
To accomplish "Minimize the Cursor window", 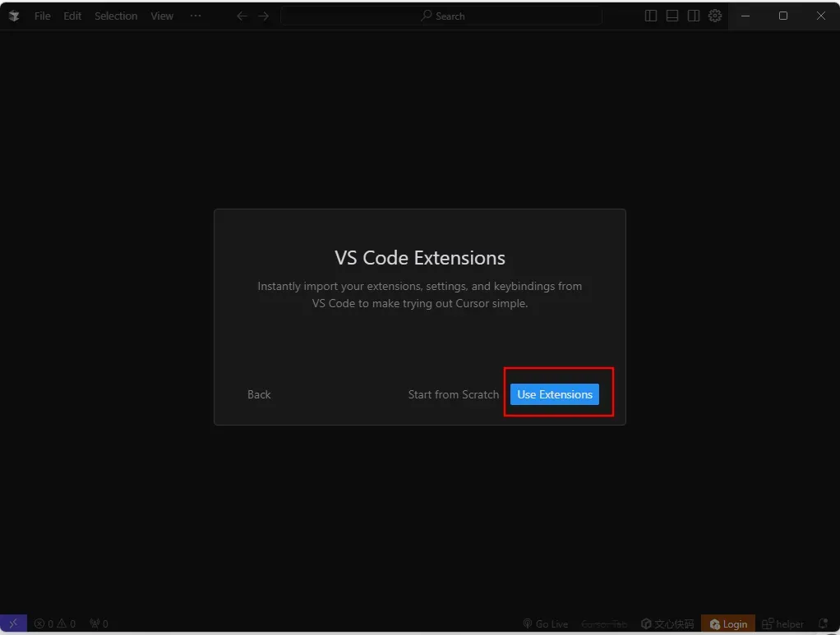I will [x=745, y=16].
